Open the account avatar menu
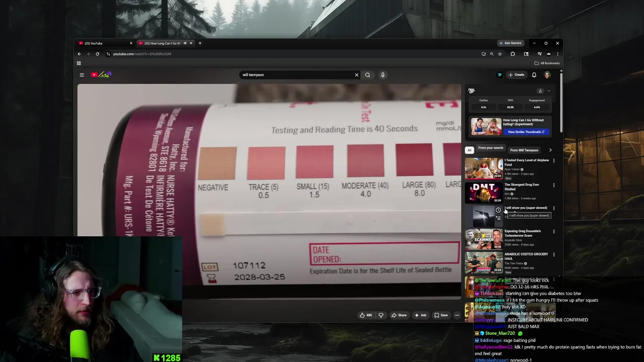The width and height of the screenshot is (644, 362). pos(547,75)
